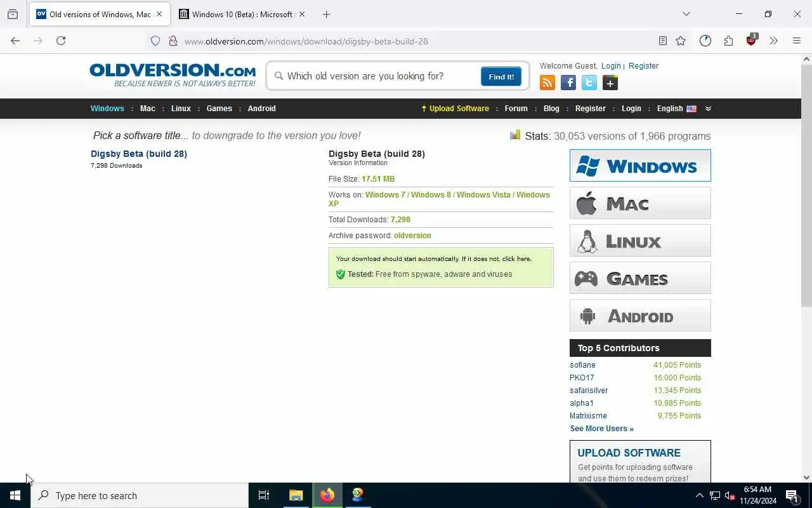Open Firefox View at tab bar start

pos(13,14)
